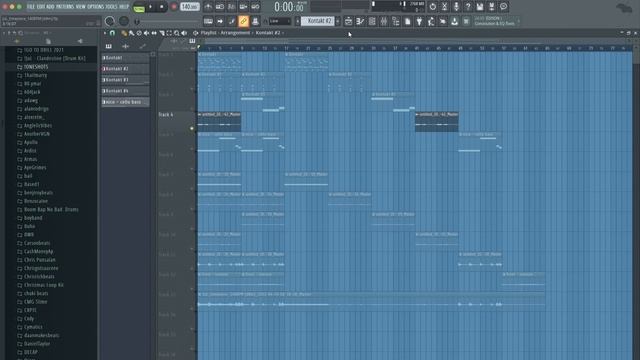Screen dimensions: 640x360
Task: Open the view playlist toolbar icon
Action: pyautogui.click(x=348, y=21)
